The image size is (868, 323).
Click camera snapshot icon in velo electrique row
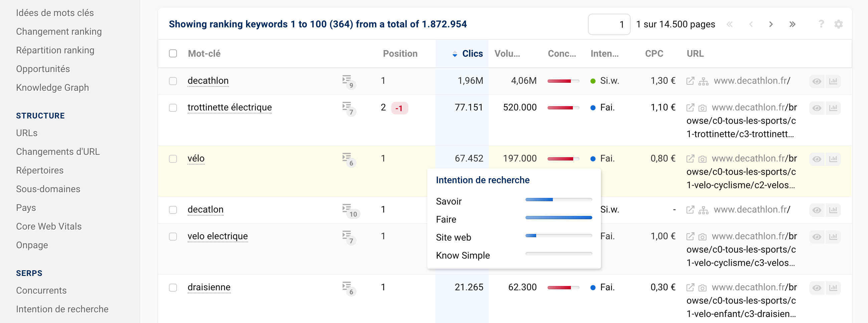[x=702, y=237]
